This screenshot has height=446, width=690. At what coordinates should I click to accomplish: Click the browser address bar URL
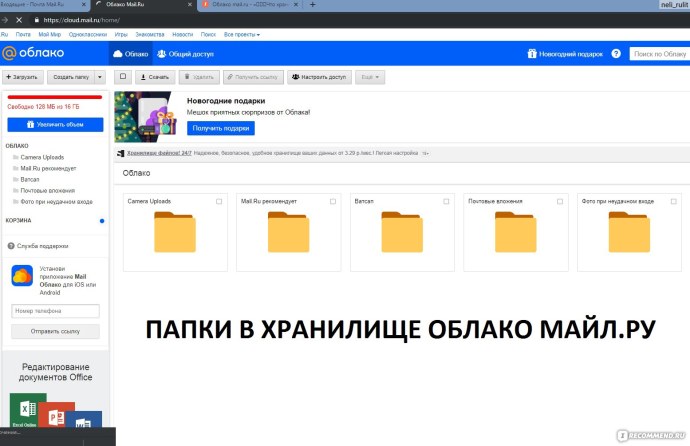coord(81,20)
